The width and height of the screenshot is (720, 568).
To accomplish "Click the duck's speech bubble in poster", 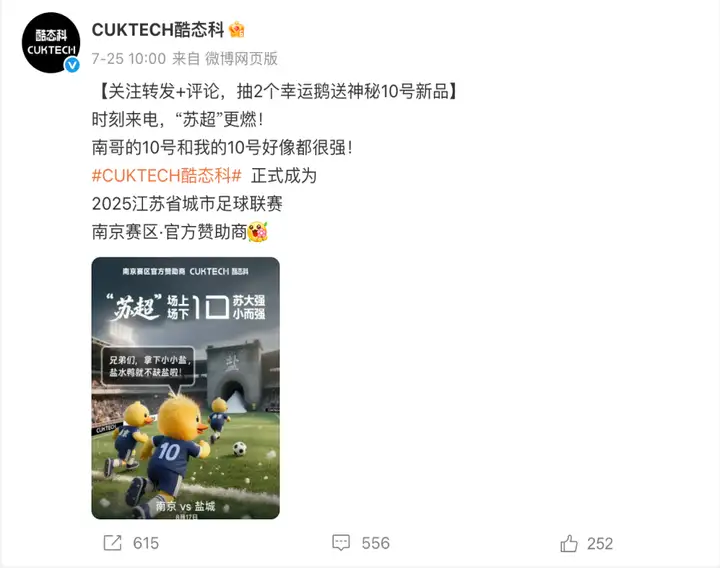I will (x=147, y=366).
